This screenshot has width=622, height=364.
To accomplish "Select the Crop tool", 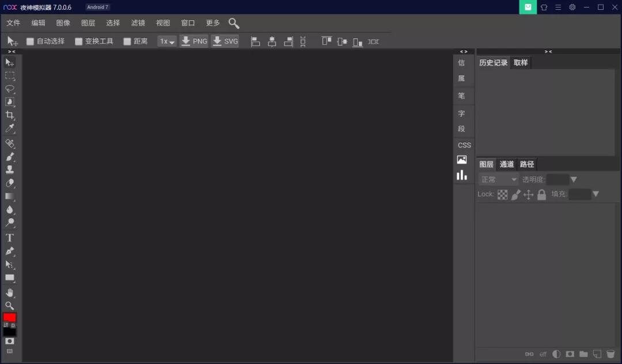I will click(10, 115).
